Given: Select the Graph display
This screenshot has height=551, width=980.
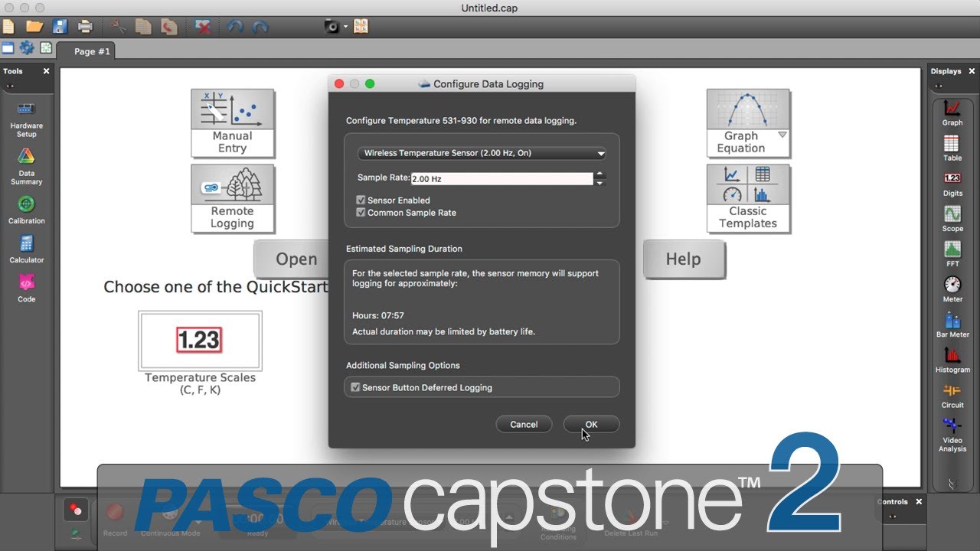Looking at the screenshot, I should coord(952,112).
